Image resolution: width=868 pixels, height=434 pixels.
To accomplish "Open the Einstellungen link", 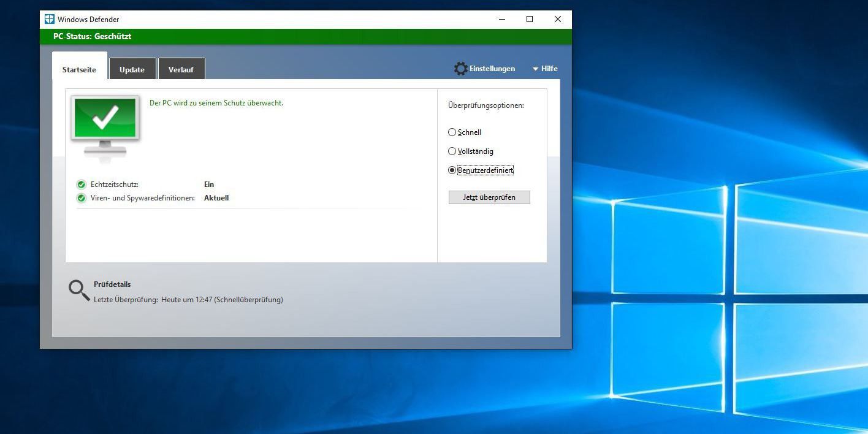I will 492,69.
